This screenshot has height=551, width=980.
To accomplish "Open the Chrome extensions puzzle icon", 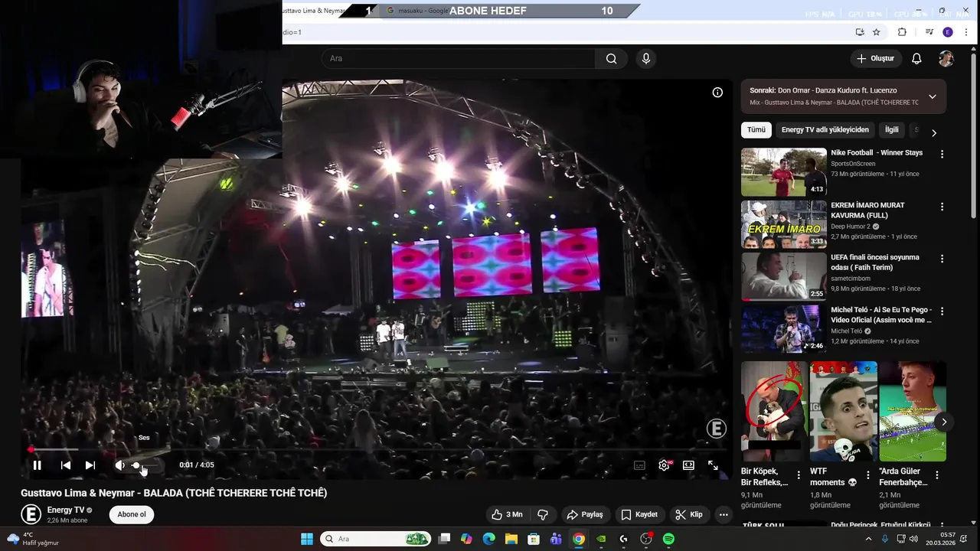I will [x=902, y=32].
